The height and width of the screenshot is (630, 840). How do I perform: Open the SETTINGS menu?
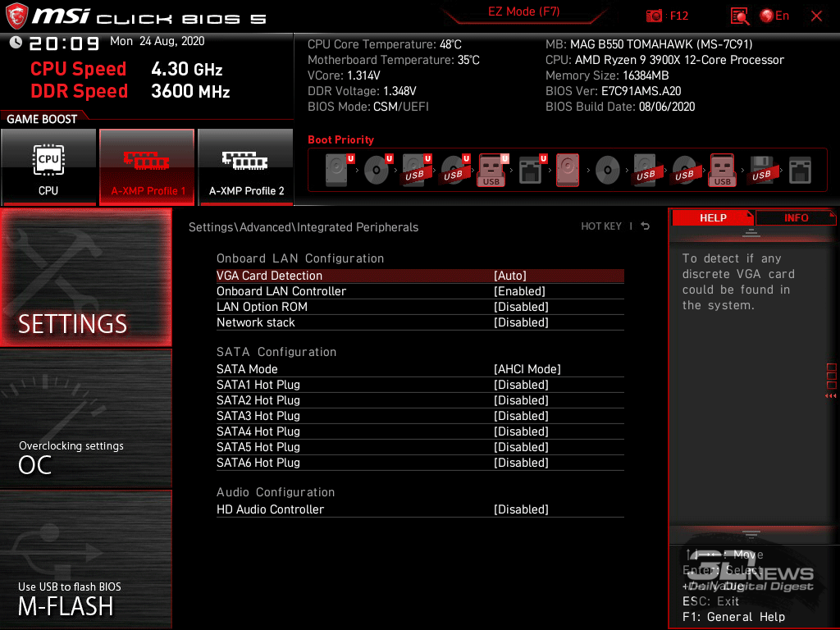[x=85, y=277]
